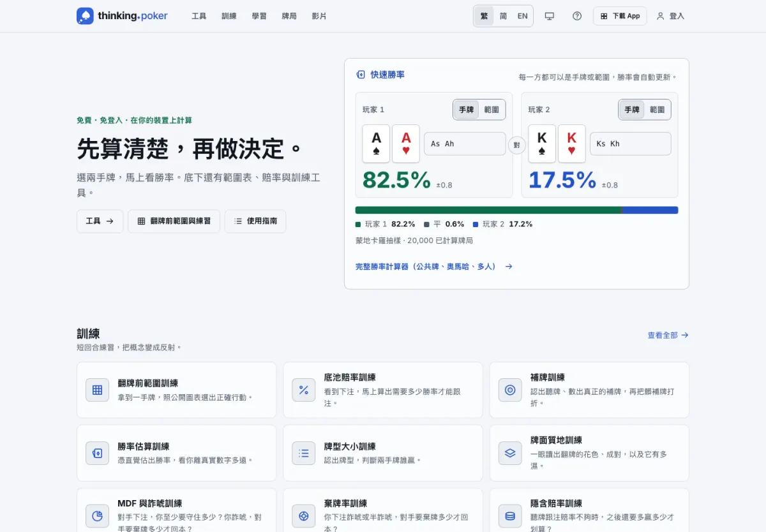This screenshot has width=766, height=532.
Task: Click the 工具 → hero button
Action: pyautogui.click(x=100, y=221)
